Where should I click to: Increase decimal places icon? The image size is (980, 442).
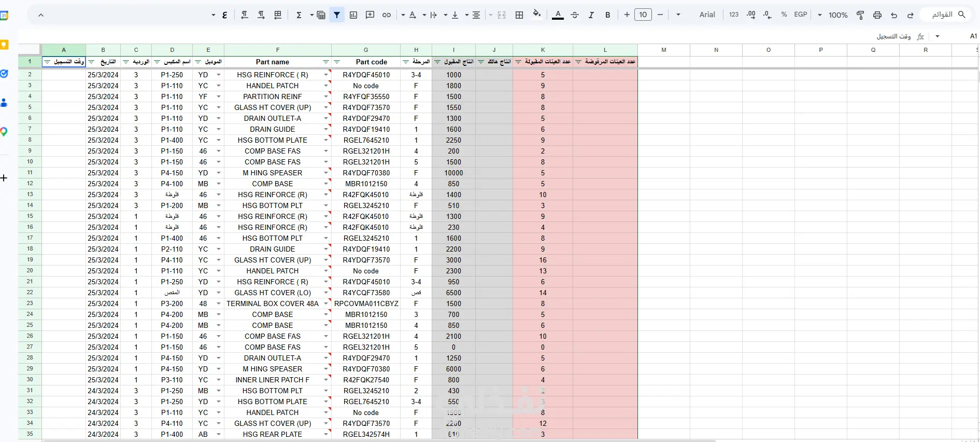(751, 15)
